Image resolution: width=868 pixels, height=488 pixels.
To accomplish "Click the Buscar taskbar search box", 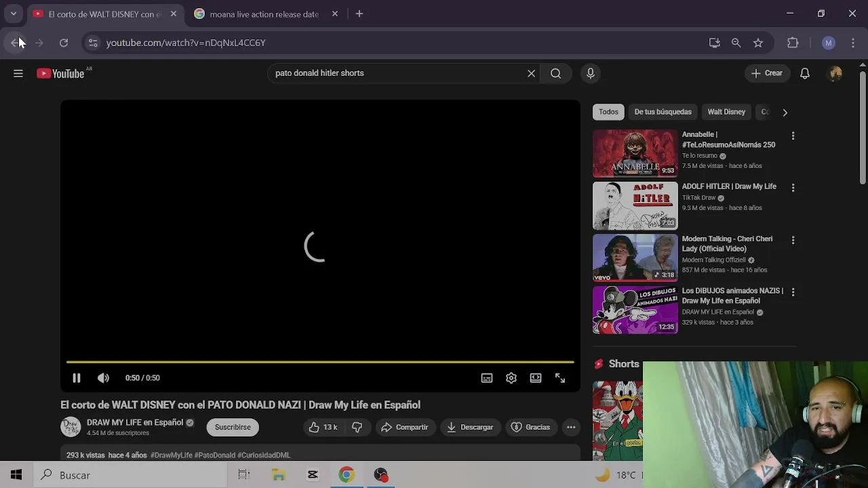I will tap(130, 475).
